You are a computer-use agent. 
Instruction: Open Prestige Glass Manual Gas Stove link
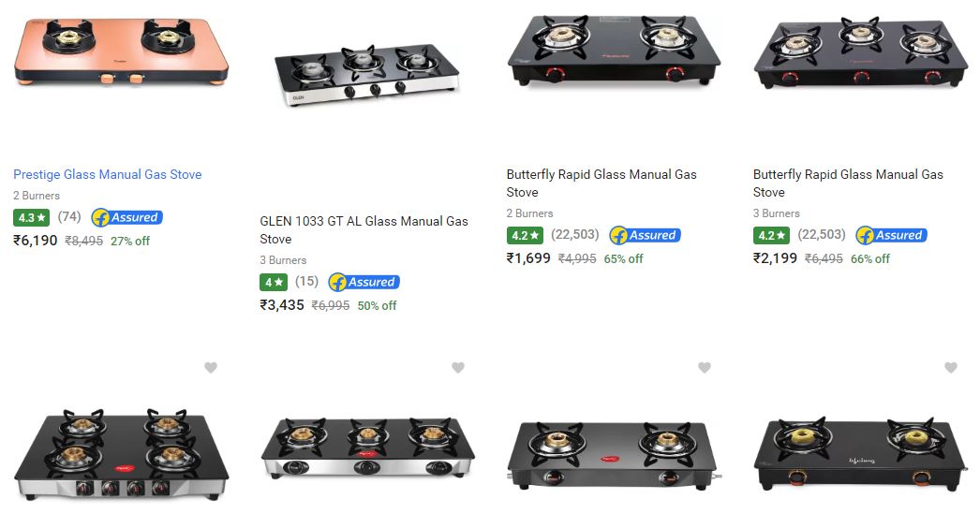108,174
